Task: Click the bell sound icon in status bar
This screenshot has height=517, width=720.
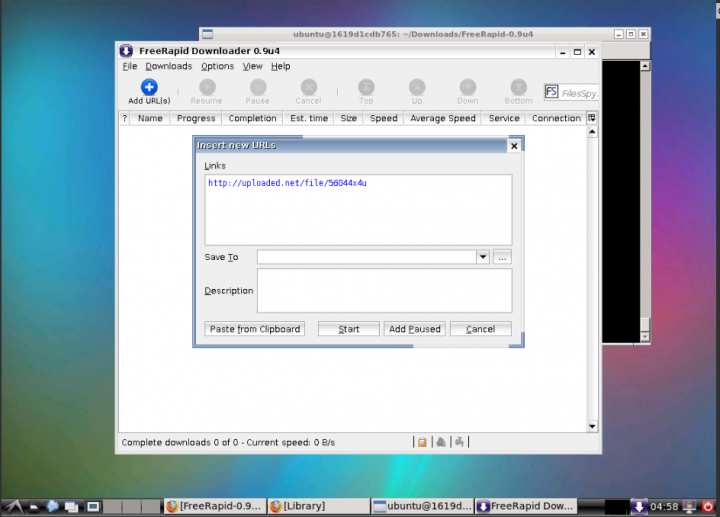Action: (441, 442)
